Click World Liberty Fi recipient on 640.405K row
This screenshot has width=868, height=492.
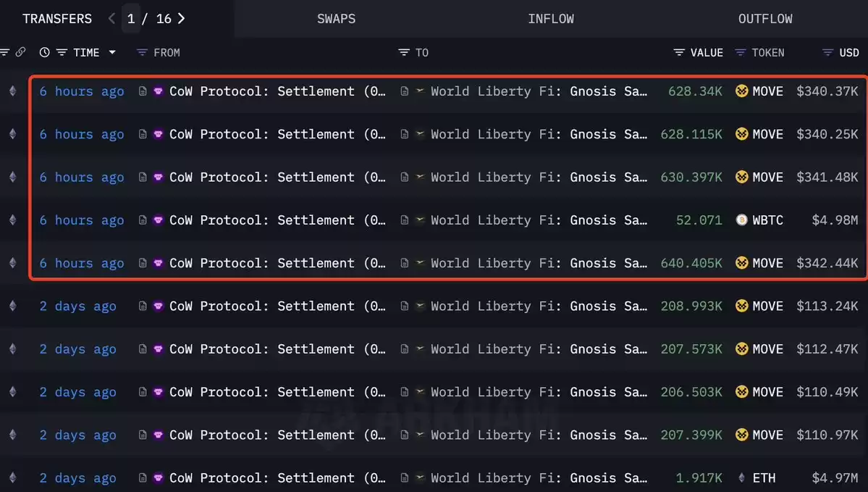pyautogui.click(x=539, y=263)
